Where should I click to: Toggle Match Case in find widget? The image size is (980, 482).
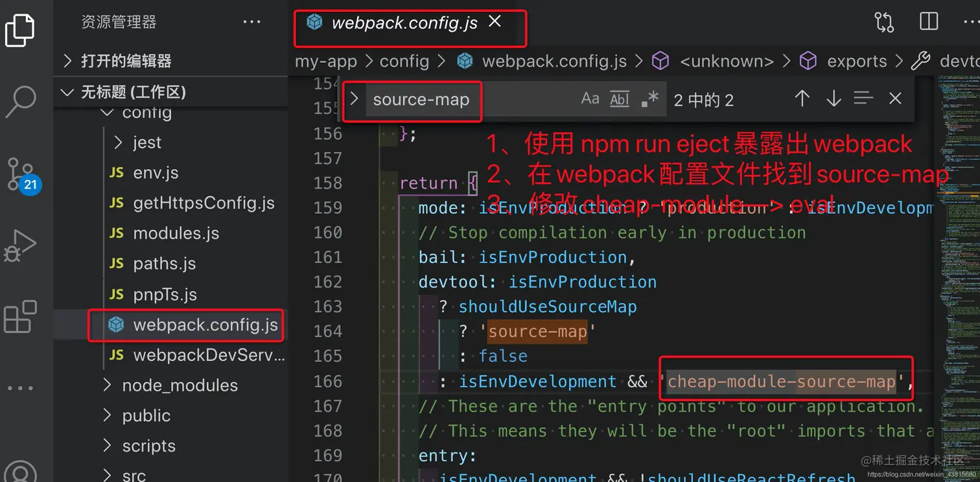590,99
